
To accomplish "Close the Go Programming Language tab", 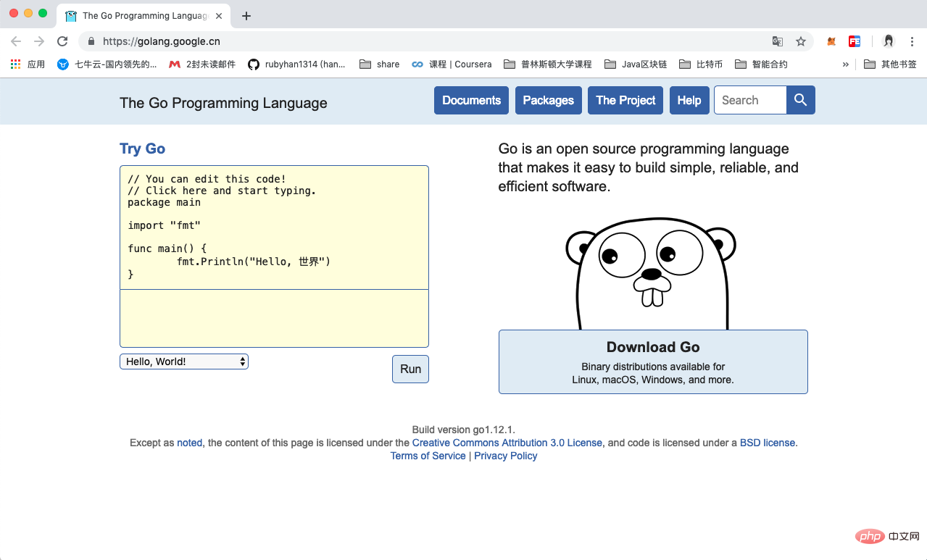I will 219,15.
